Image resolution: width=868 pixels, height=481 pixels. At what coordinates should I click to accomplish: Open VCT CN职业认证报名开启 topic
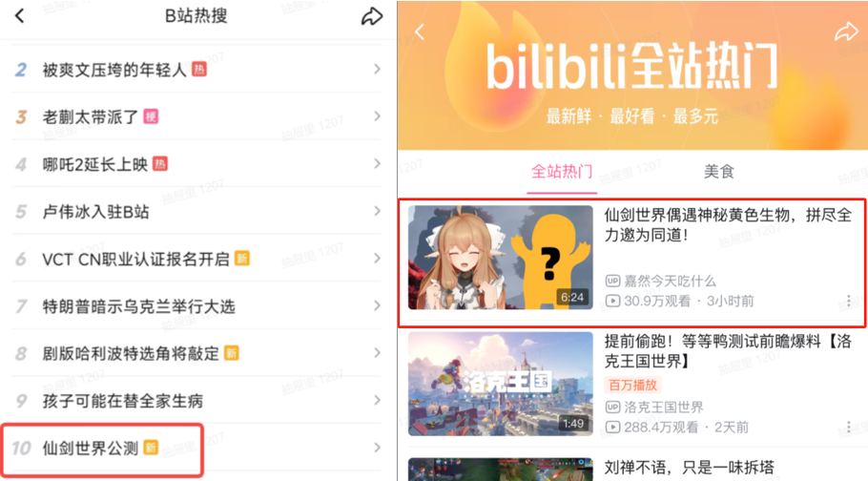point(197,259)
